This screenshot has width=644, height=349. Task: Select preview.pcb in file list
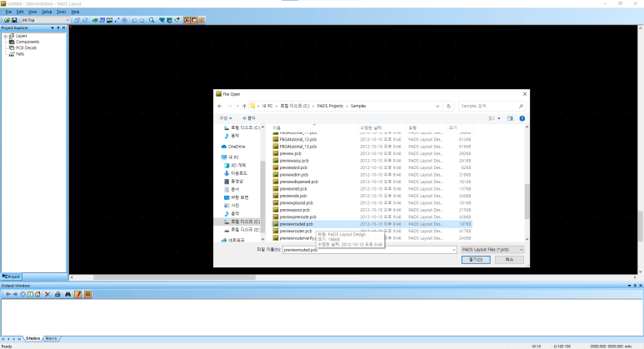point(291,153)
